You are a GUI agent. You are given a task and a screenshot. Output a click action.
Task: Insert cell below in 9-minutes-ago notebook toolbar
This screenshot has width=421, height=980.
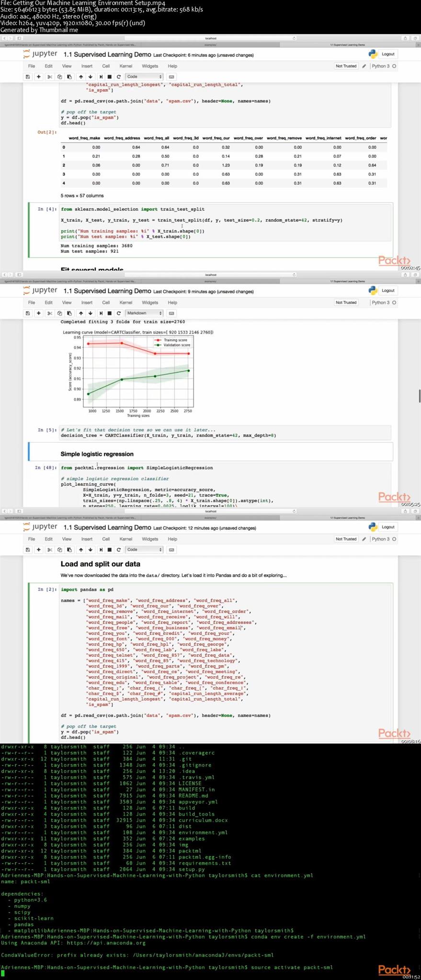pos(39,313)
